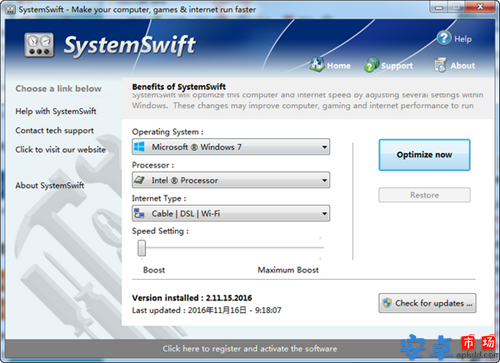Image resolution: width=500 pixels, height=363 pixels.
Task: Click the Support globe icon
Action: (x=372, y=65)
